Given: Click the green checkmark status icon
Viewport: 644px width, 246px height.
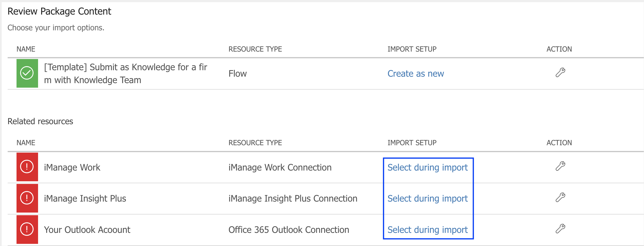Looking at the screenshot, I should [27, 73].
